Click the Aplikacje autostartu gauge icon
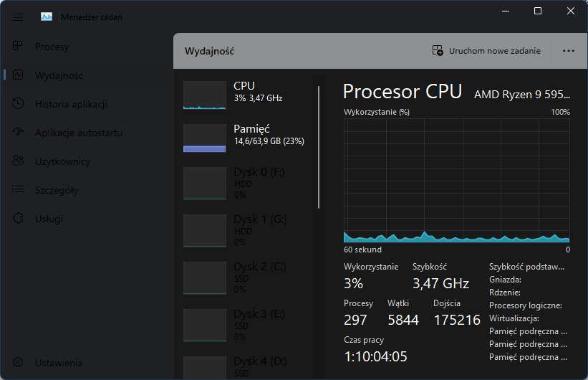 click(18, 132)
